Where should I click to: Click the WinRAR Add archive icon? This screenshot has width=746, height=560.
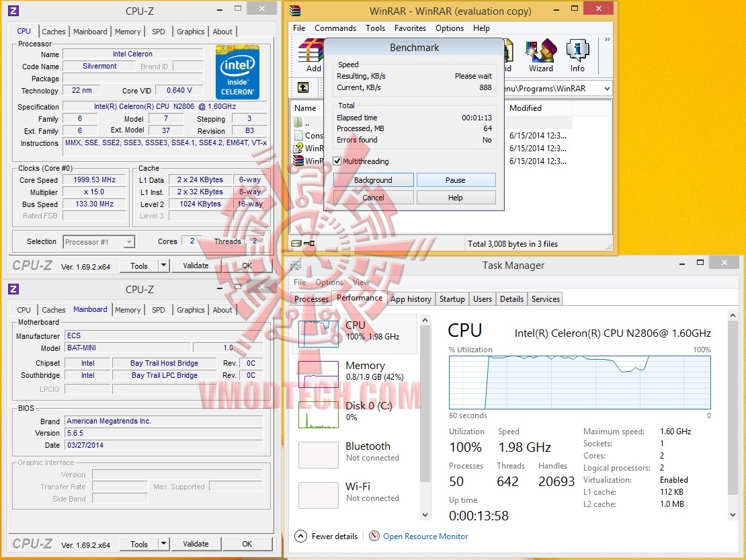(x=311, y=51)
